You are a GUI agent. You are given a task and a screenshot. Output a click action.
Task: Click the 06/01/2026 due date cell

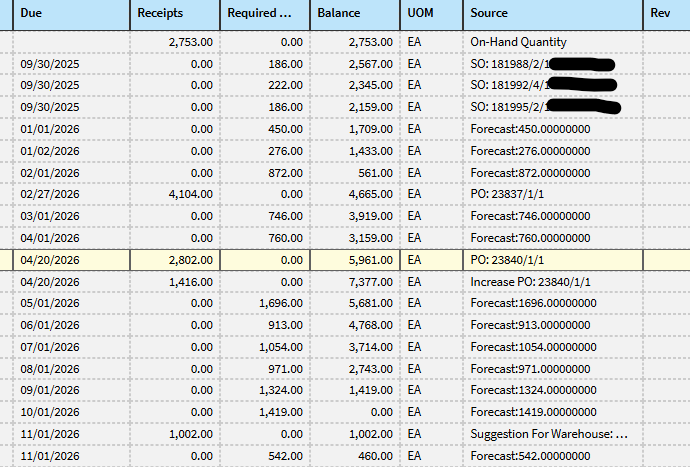tap(72, 325)
